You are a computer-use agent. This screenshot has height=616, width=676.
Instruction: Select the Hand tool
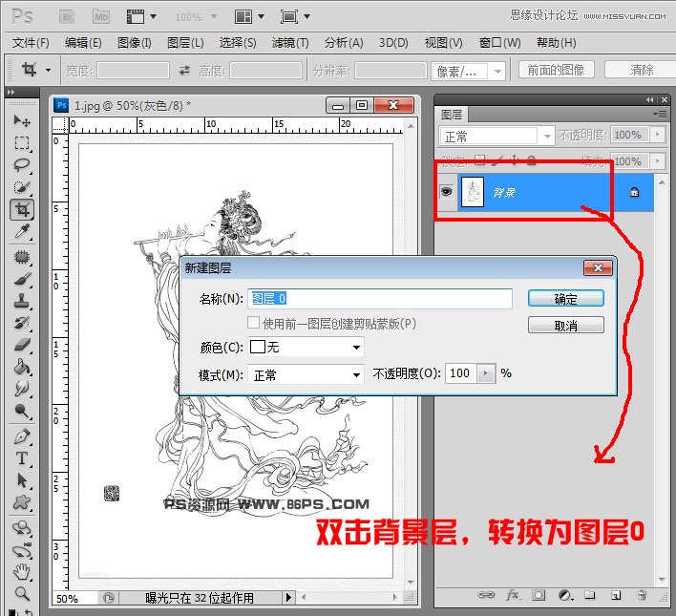tap(22, 572)
